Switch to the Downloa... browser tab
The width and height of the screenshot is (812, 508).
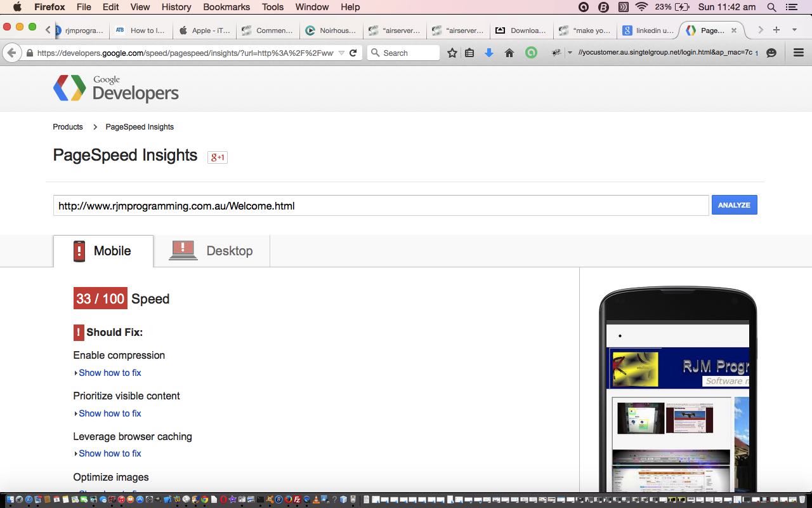tap(521, 30)
